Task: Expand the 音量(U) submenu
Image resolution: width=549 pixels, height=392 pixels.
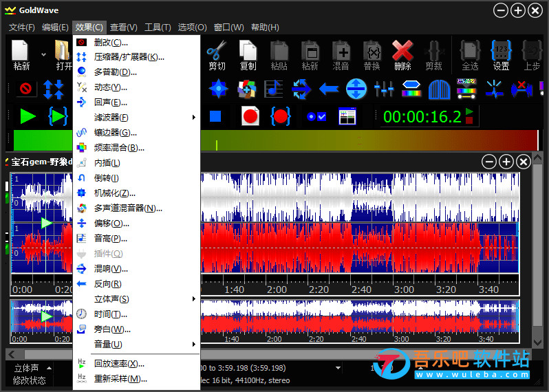Action: (x=136, y=345)
